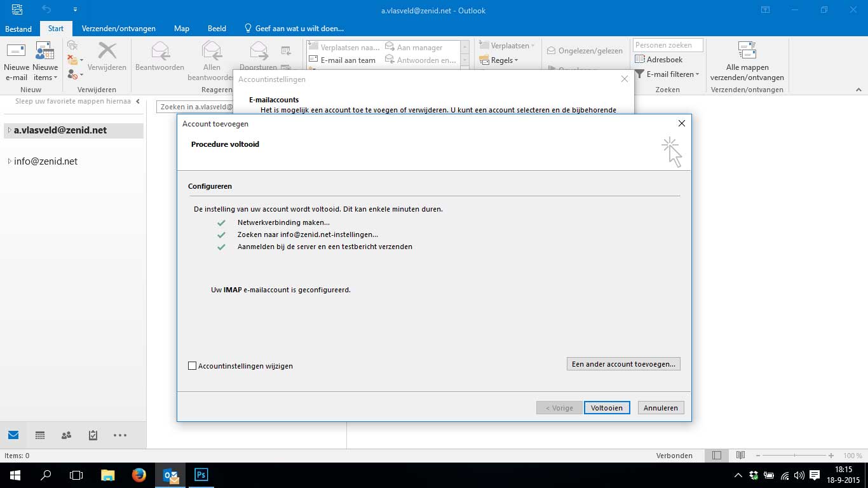Click in the Personen zoeken field

tap(668, 45)
